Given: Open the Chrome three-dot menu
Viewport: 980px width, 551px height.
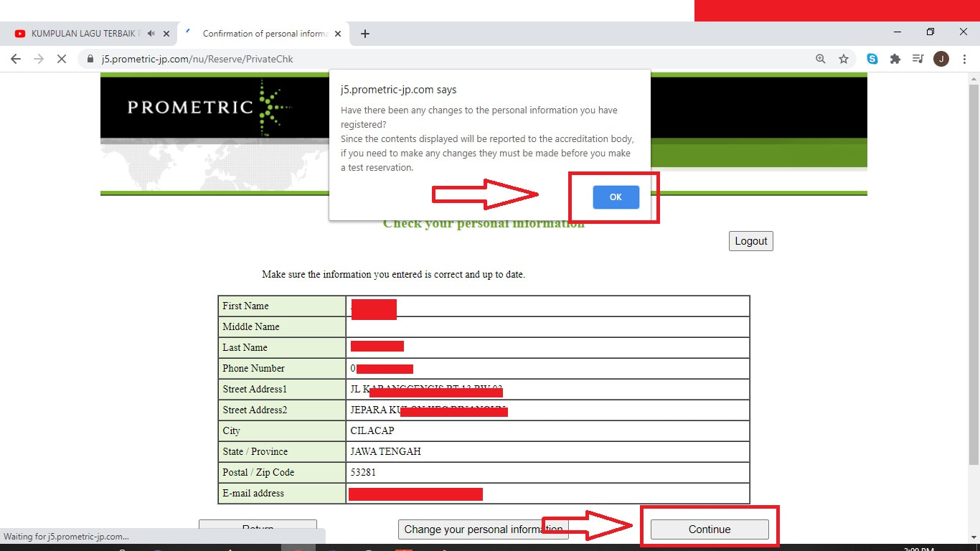Looking at the screenshot, I should 964,59.
